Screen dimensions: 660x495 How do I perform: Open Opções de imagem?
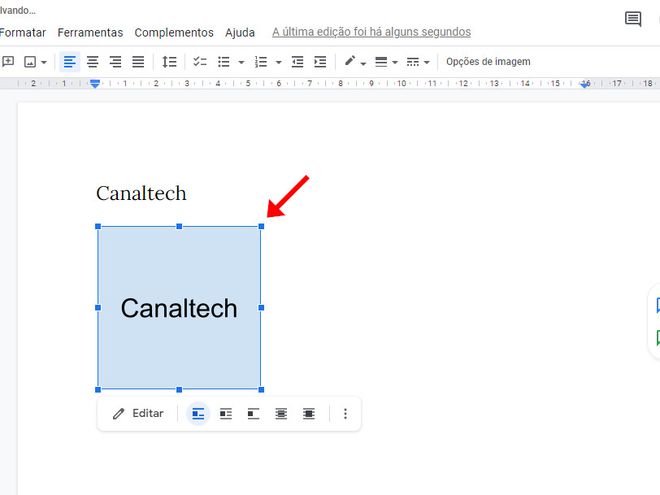[488, 62]
